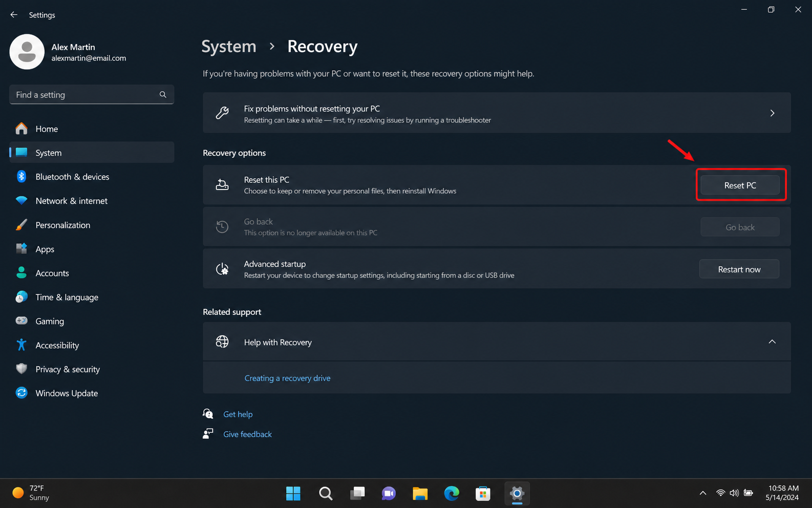Open taskbar Search
Screen dimensions: 812x508
(326, 494)
